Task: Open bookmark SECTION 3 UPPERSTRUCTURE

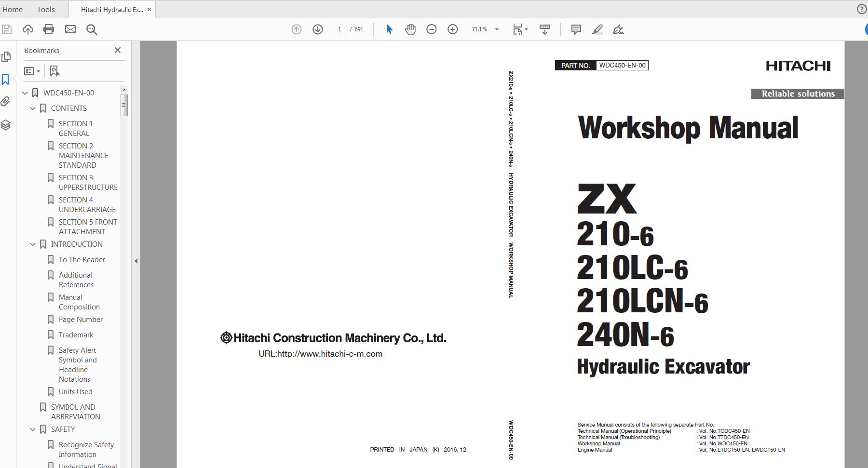Action: tap(88, 182)
